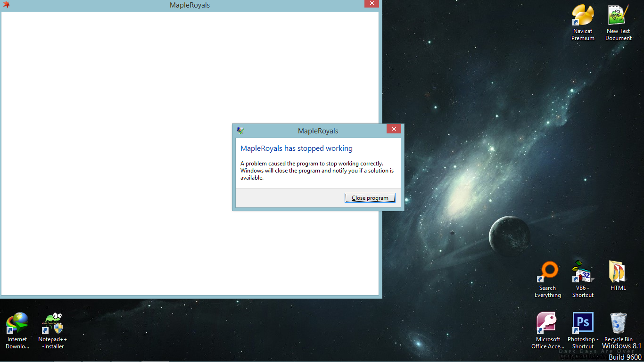Click the 'A problem caused the program' message text
The image size is (644, 362).
pos(312,164)
